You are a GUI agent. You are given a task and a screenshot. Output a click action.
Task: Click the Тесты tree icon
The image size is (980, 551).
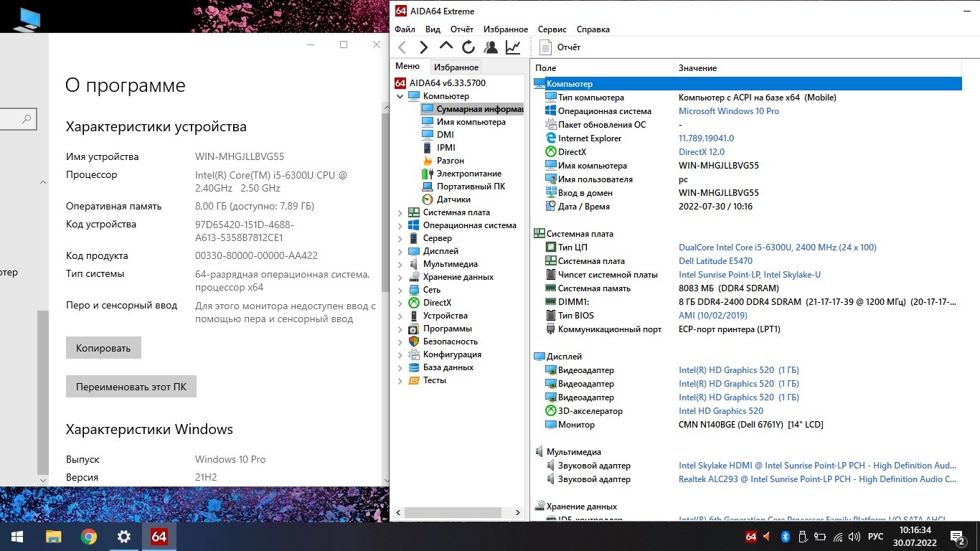[x=414, y=380]
